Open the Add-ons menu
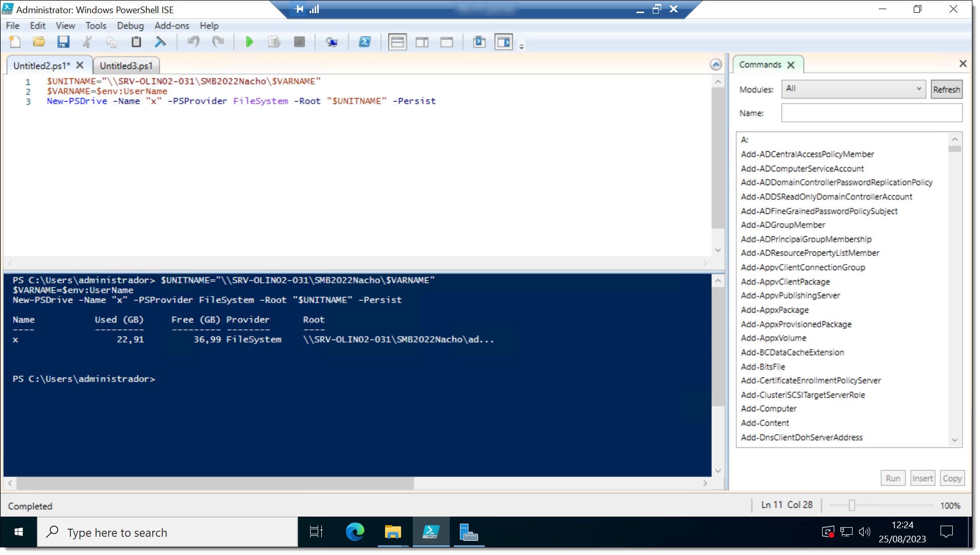 pos(172,26)
